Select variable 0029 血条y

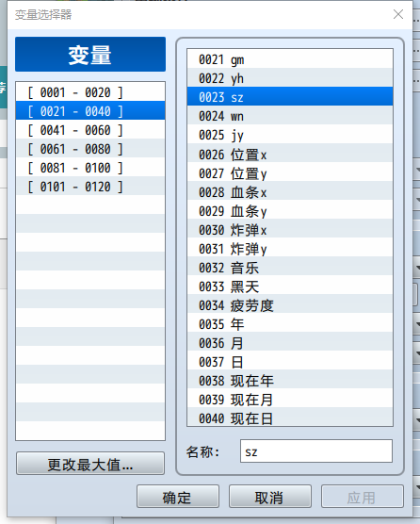(x=290, y=210)
